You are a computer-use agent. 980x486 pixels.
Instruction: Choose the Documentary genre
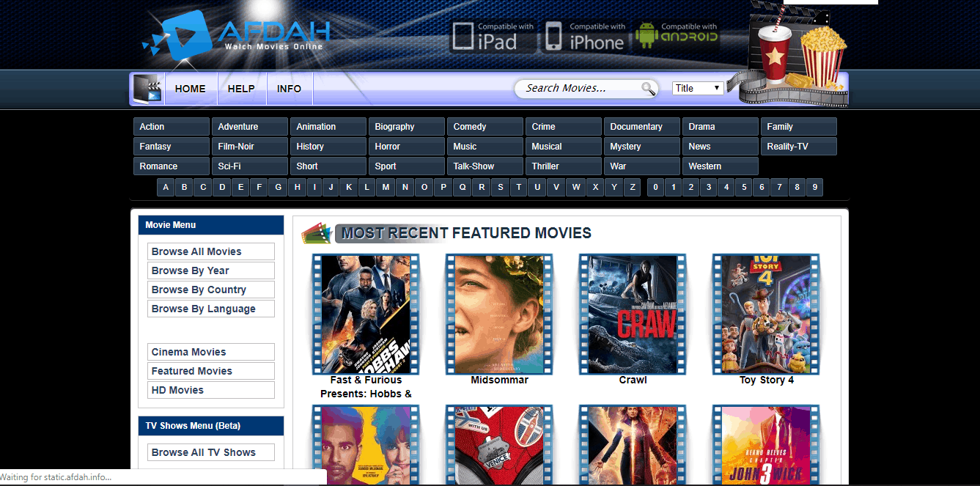click(x=642, y=127)
